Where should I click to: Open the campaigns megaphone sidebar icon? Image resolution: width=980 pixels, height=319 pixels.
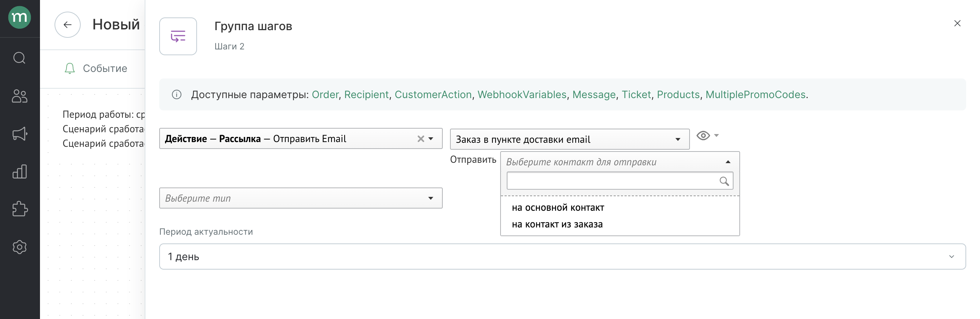click(19, 134)
